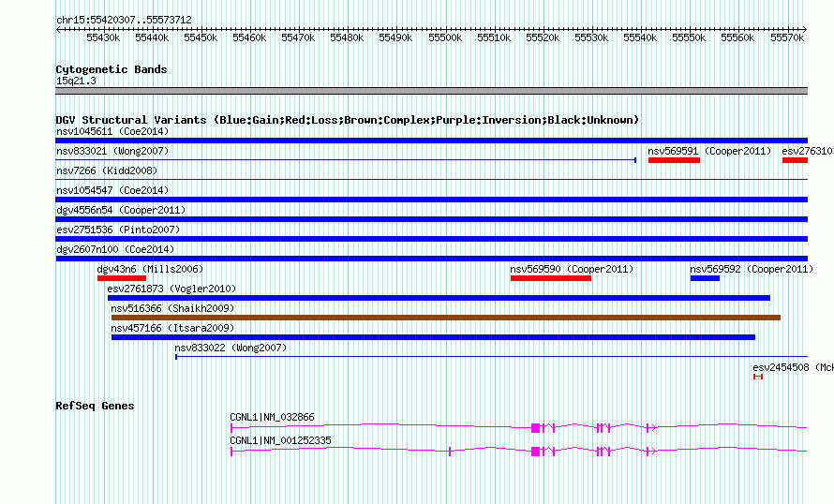Image resolution: width=834 pixels, height=504 pixels.
Task: Click the 15q21.3 cytogenetic band bar
Action: [431, 91]
